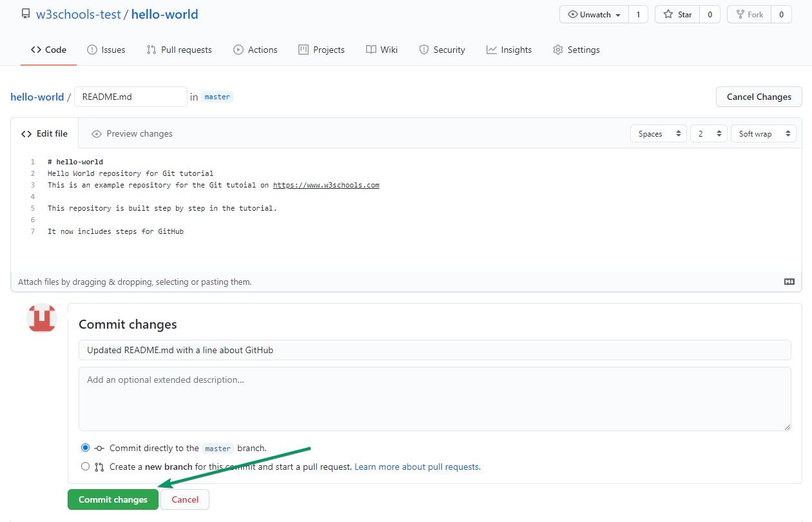Open the Actions workflow icon
812x522 pixels.
(237, 49)
